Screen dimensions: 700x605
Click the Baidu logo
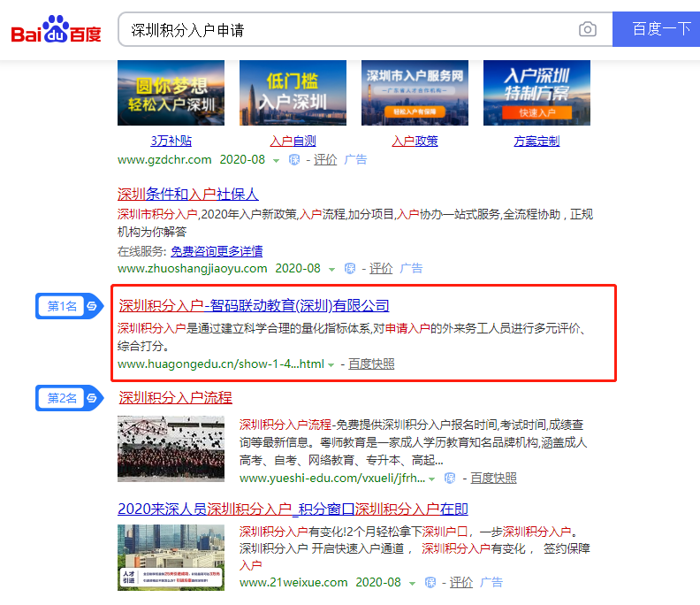point(57,29)
